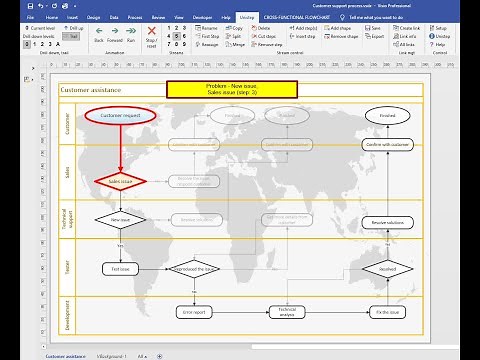Open the File tab
The height and width of the screenshot is (360, 480).
coord(30,17)
